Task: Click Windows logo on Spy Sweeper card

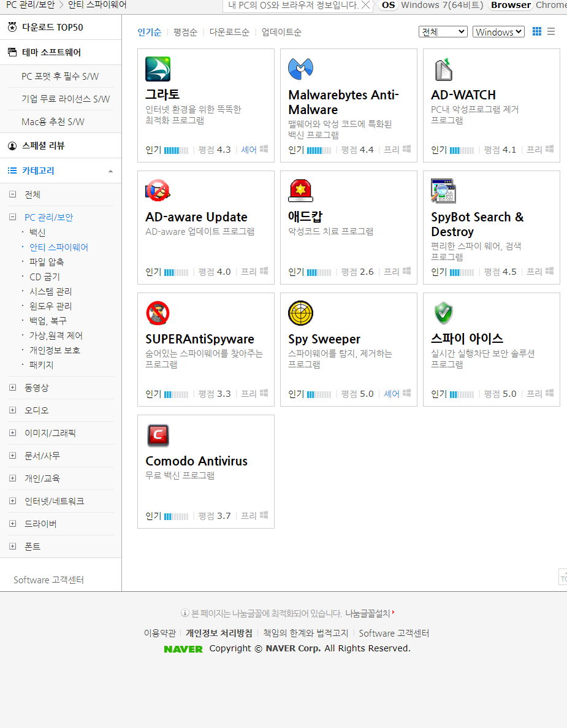Action: coord(407,393)
